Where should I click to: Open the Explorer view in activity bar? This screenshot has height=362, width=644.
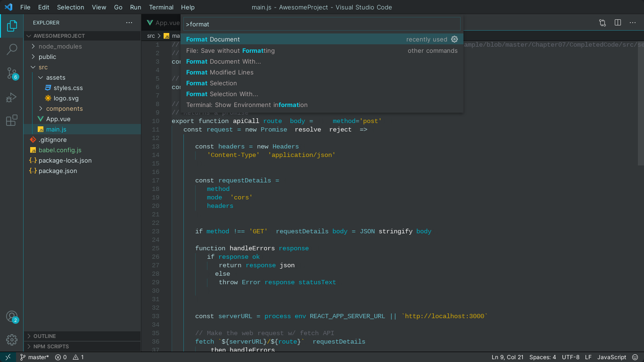click(x=12, y=25)
